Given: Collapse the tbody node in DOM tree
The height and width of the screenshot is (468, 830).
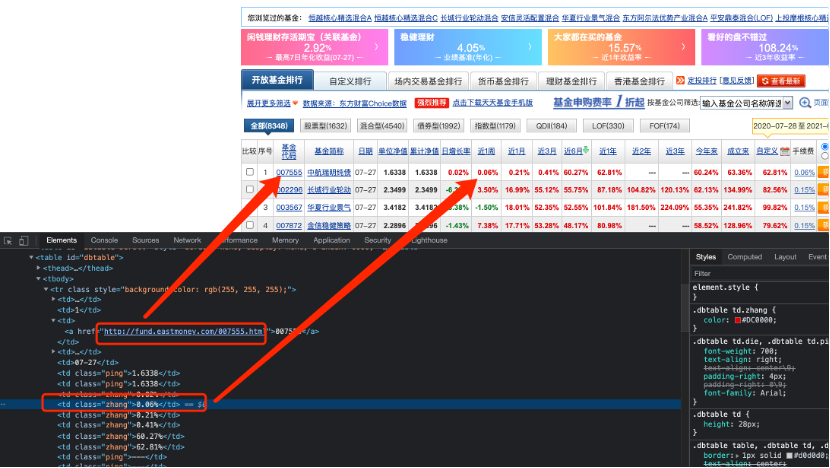Looking at the screenshot, I should pos(39,279).
